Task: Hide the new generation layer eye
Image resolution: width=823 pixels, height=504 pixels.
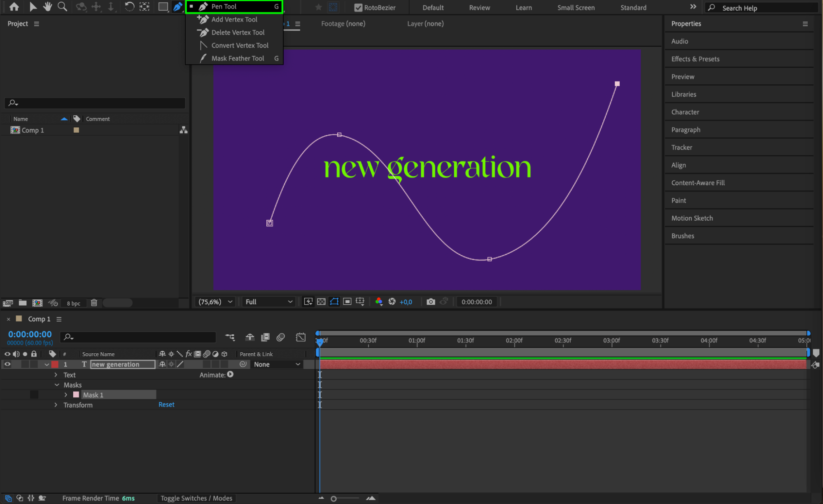Action: 7,364
